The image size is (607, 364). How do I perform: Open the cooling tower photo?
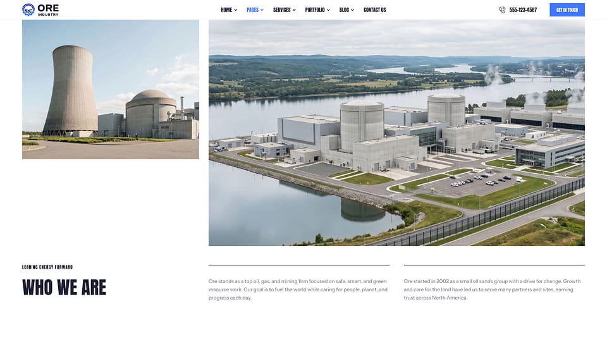coord(111,89)
